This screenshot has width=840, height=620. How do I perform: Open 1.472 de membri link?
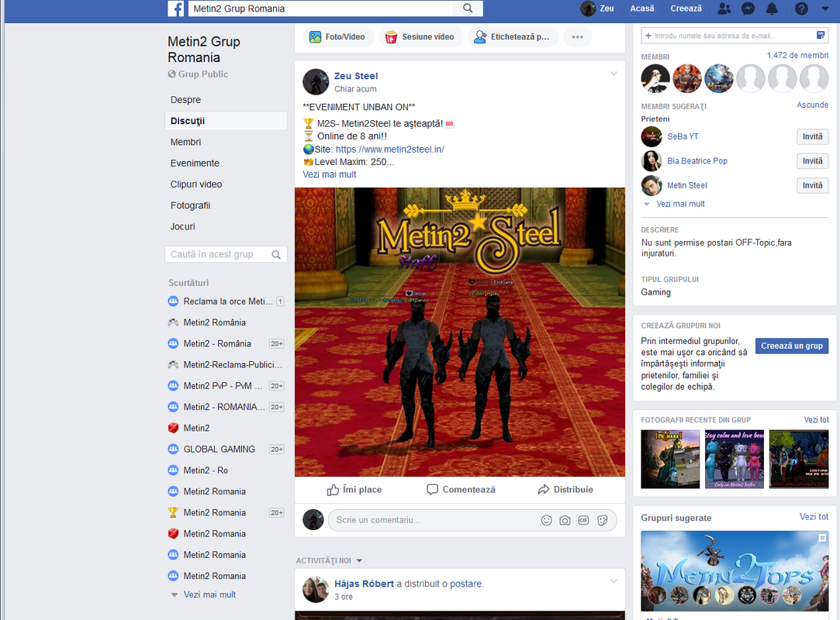[797, 55]
